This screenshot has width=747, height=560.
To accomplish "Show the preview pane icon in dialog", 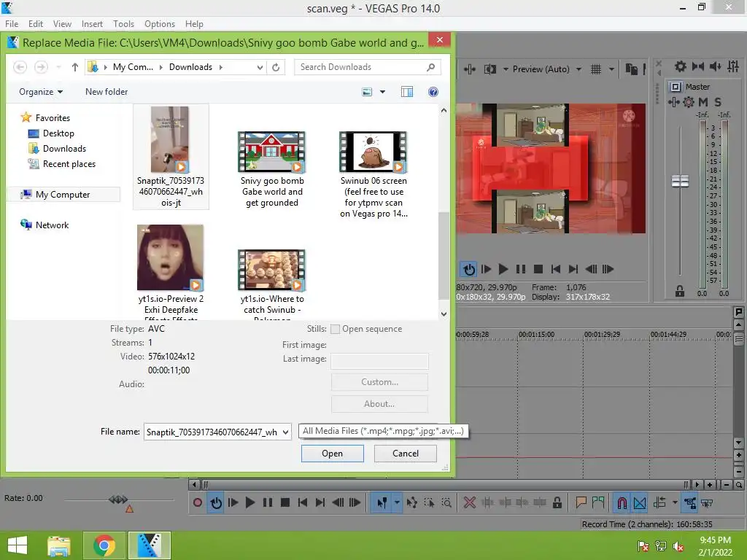I will coord(407,92).
